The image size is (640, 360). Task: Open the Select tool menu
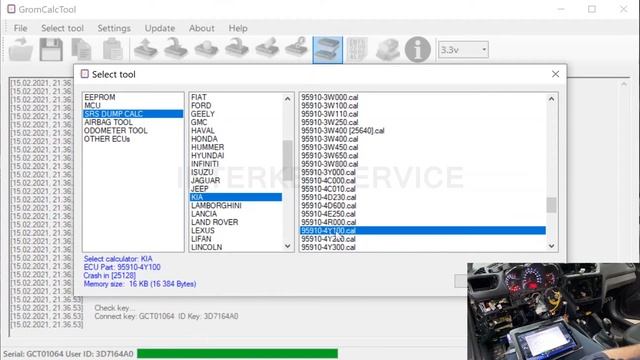tap(62, 28)
